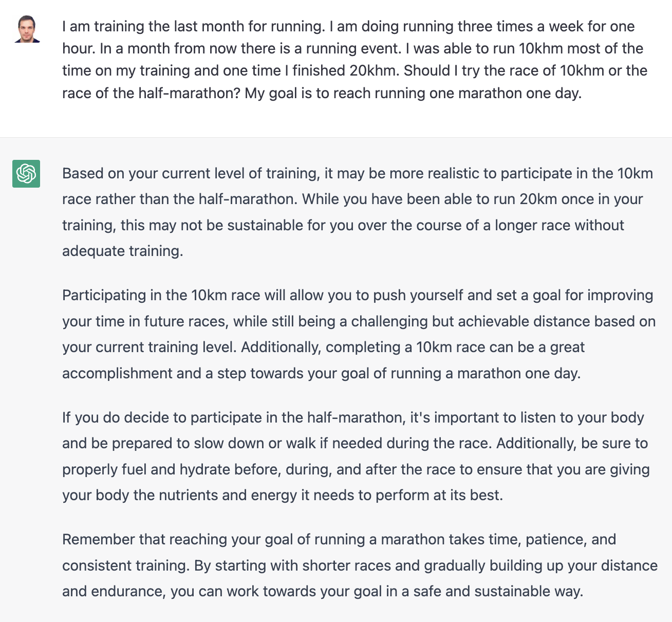Click the user's profile avatar photo
Viewport: 672px width, 622px height.
point(27,29)
